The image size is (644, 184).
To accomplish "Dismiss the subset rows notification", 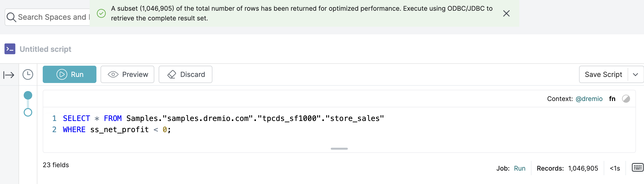I will click(x=506, y=13).
